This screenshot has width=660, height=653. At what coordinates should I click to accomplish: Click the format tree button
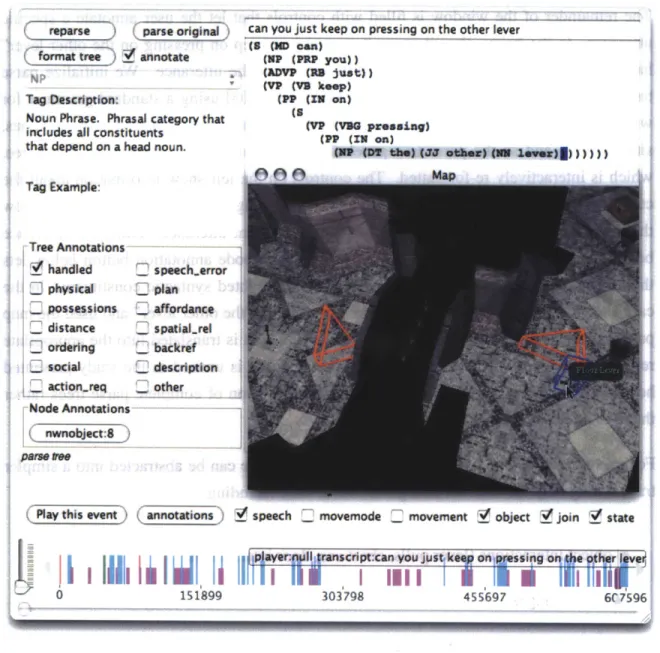(x=69, y=56)
